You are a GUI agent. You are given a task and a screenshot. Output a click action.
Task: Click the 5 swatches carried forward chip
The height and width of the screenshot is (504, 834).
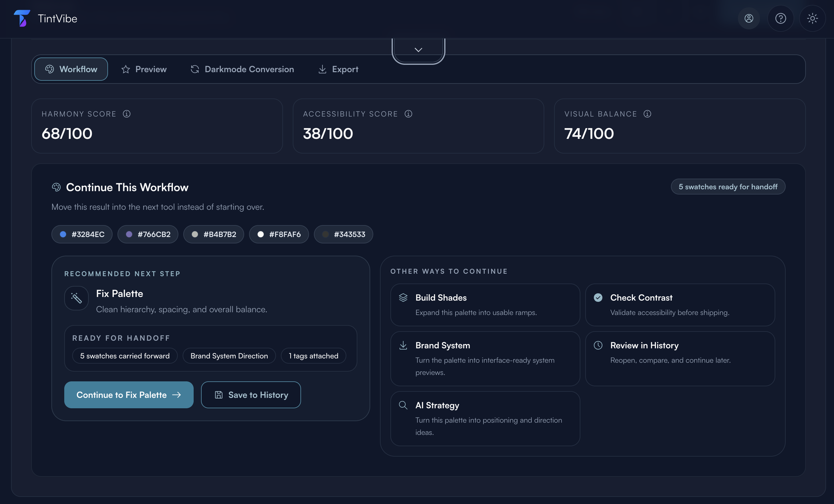125,356
